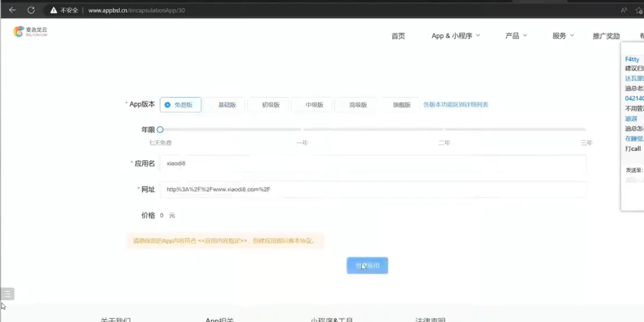The width and height of the screenshot is (644, 322).
Task: Expand the 服务 menu
Action: pos(563,36)
